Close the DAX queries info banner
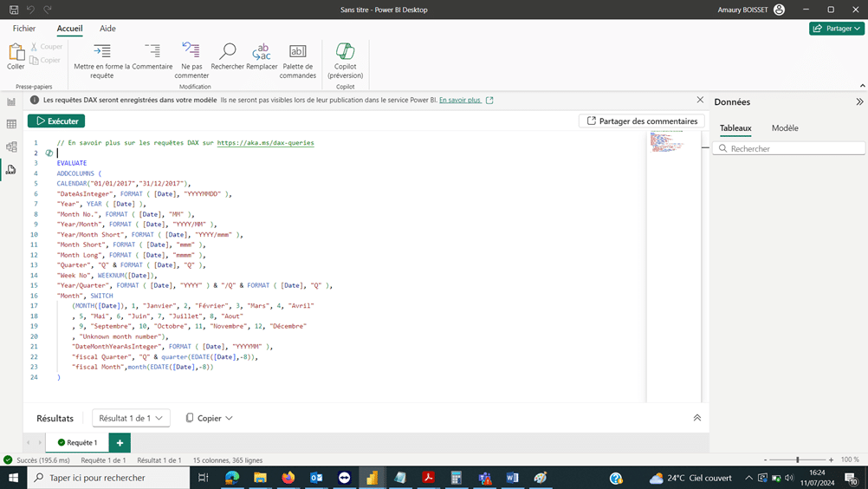The width and height of the screenshot is (868, 489). (x=700, y=100)
